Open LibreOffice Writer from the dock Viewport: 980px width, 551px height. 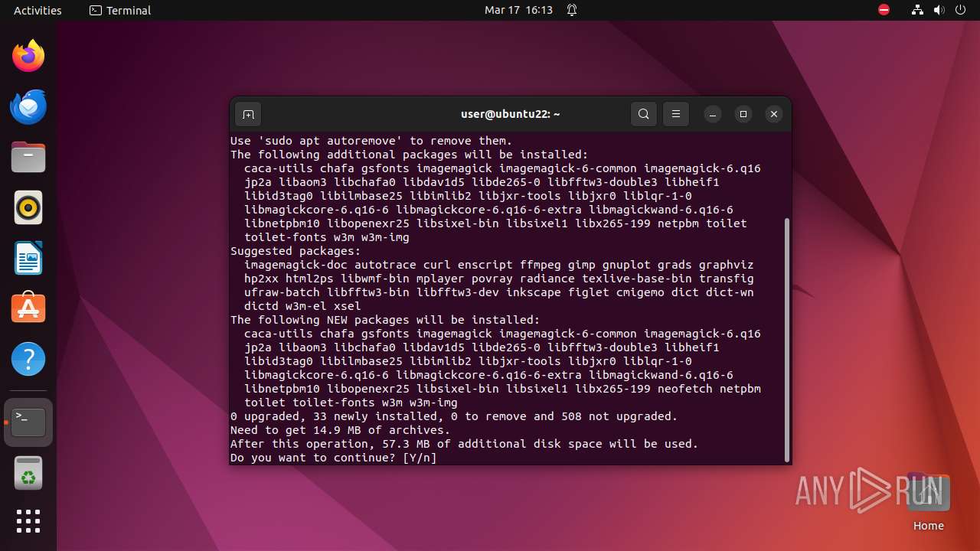[x=28, y=258]
